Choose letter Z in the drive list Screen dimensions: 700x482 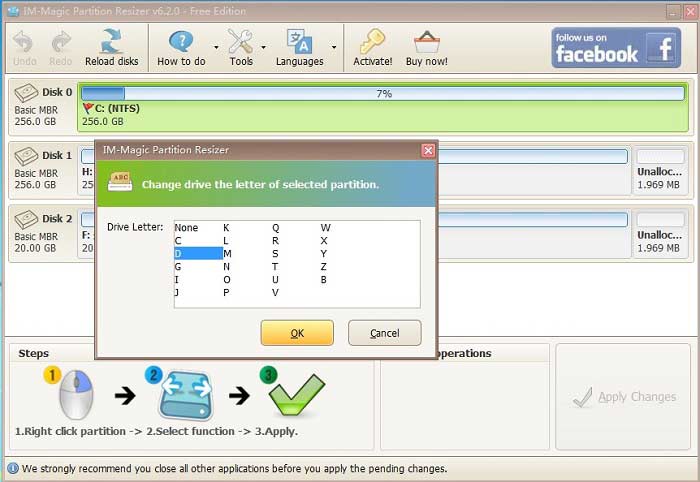coord(324,266)
